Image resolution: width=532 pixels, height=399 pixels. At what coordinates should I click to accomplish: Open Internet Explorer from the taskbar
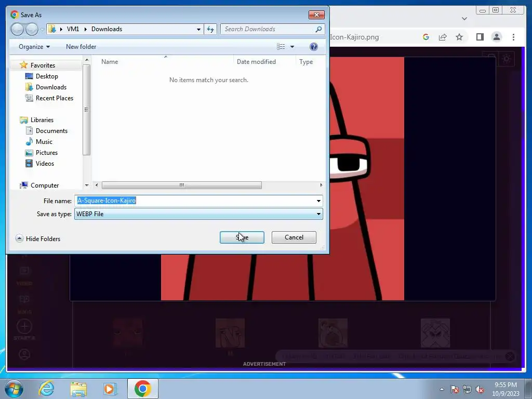(46, 389)
